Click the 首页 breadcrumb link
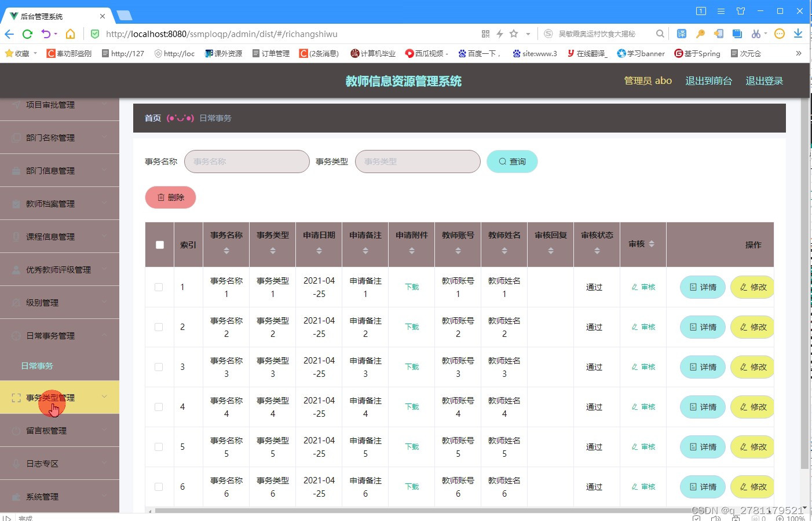The width and height of the screenshot is (812, 521). pyautogui.click(x=153, y=118)
